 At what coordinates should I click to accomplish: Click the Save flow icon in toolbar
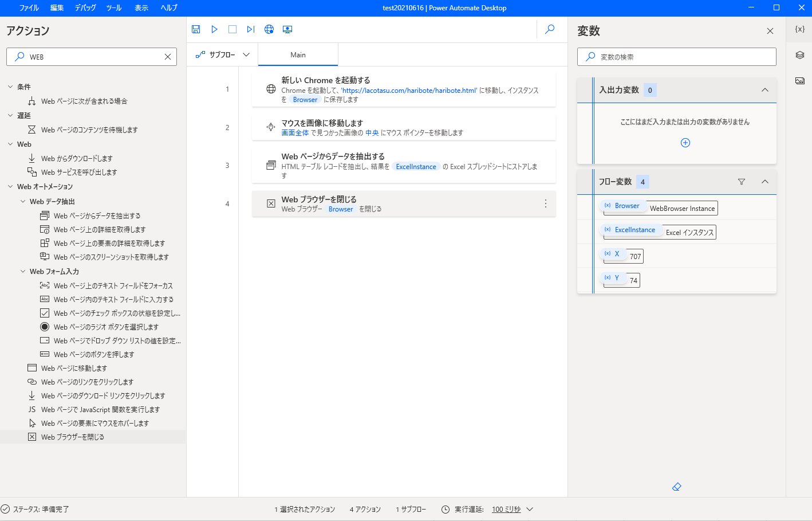point(196,29)
